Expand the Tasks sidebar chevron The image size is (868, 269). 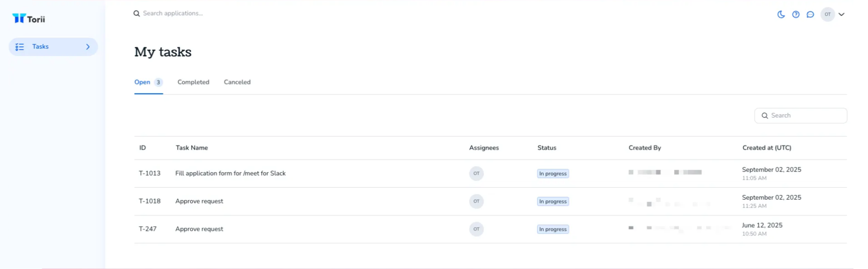(88, 47)
